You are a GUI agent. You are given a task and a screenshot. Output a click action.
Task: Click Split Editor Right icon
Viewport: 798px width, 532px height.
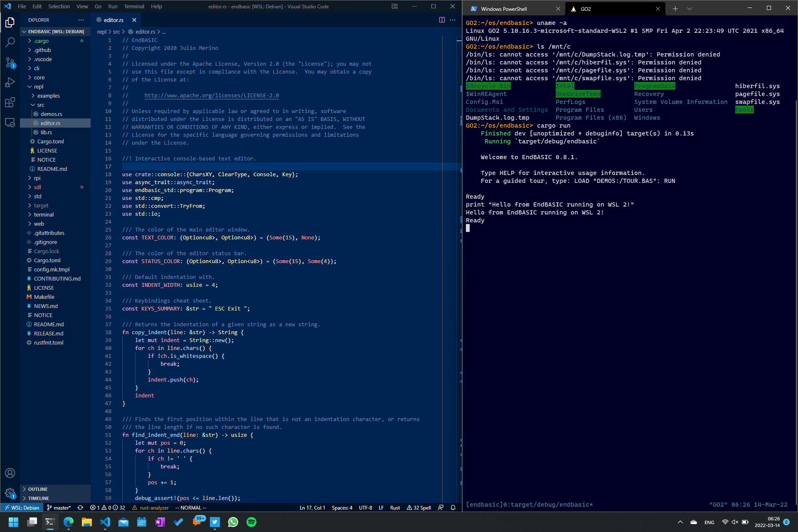coord(442,20)
